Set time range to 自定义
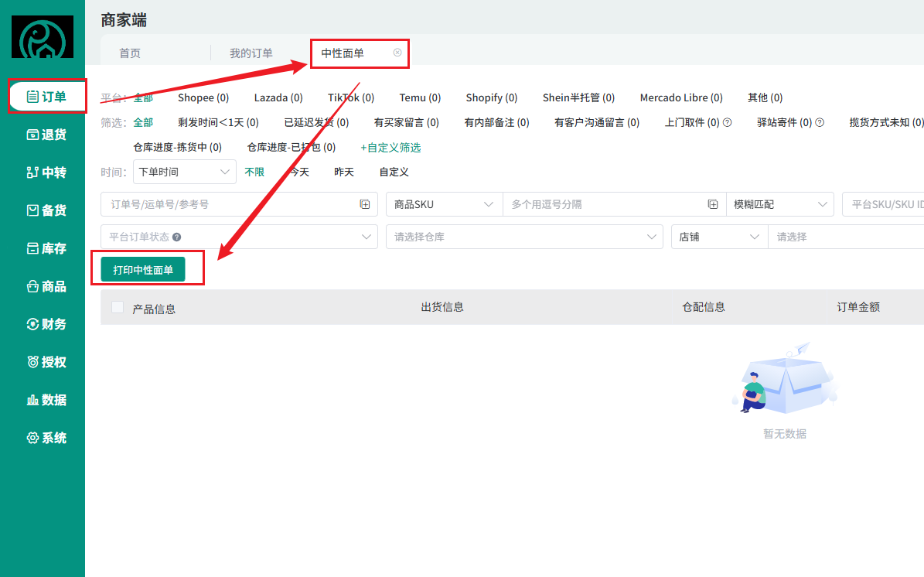The image size is (924, 577). pos(394,172)
